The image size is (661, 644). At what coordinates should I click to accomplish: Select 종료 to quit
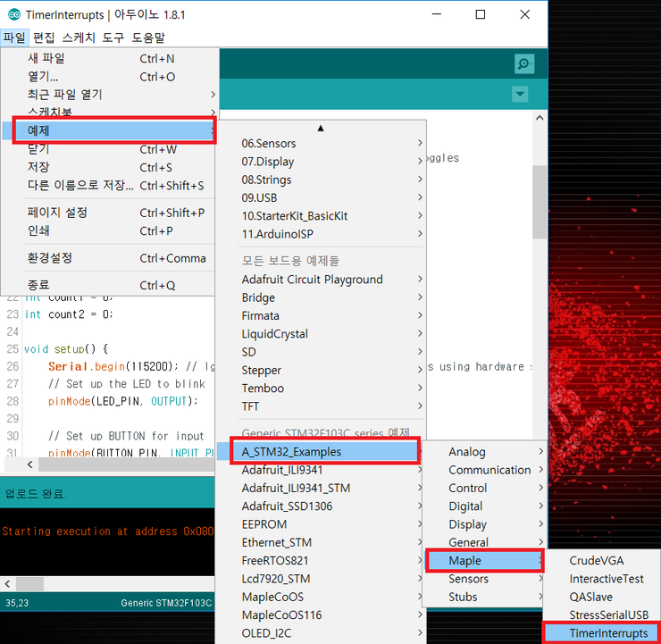[110, 285]
